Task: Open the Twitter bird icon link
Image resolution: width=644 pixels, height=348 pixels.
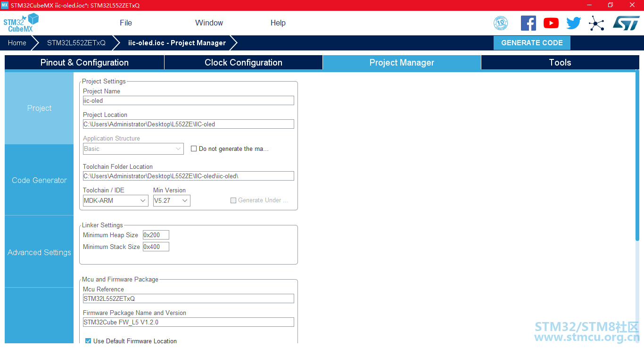Action: pos(574,23)
